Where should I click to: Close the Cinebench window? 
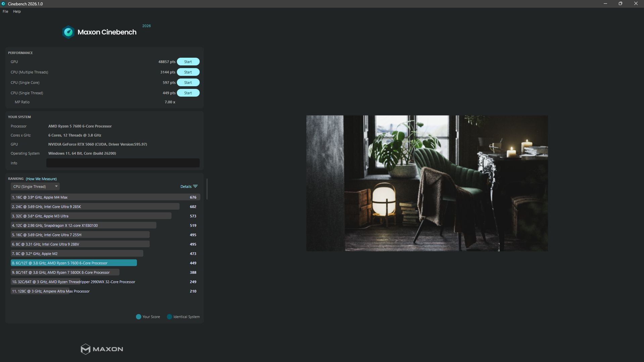(636, 4)
